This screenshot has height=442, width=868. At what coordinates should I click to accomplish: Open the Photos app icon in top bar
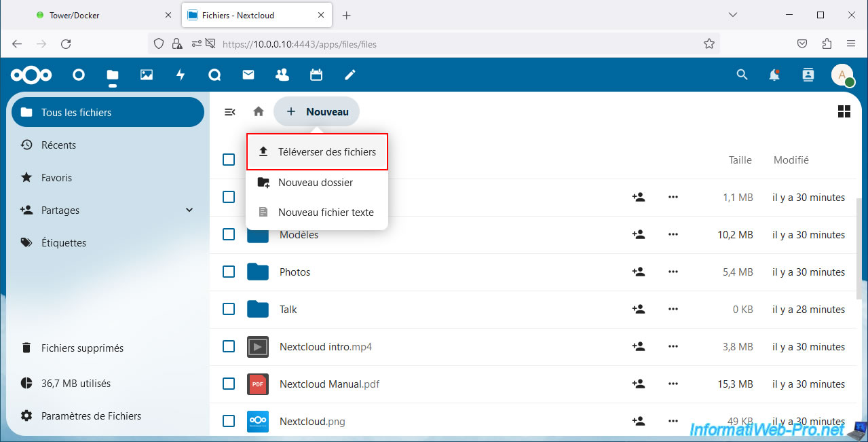147,75
